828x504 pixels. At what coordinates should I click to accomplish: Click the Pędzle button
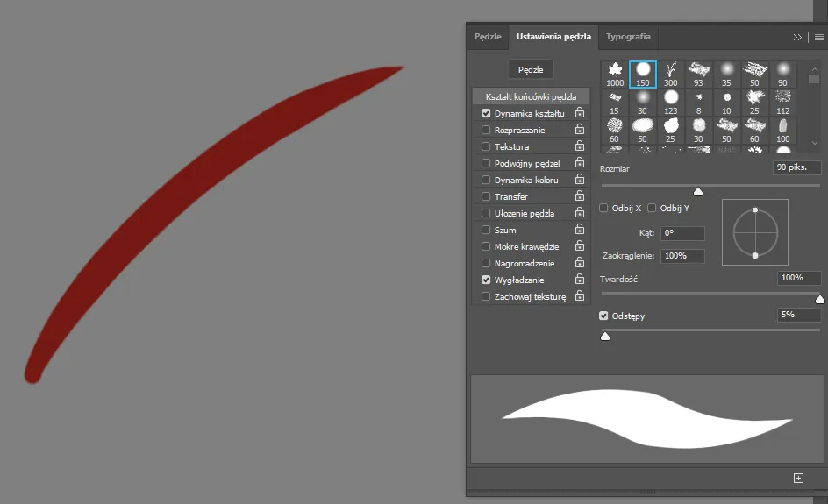[531, 69]
